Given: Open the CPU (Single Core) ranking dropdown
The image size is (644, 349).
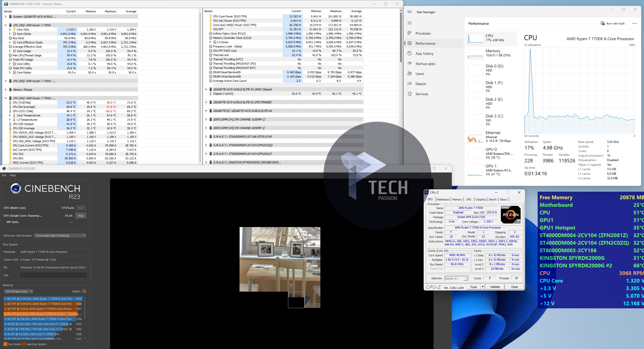Looking at the screenshot, I should tap(18, 291).
